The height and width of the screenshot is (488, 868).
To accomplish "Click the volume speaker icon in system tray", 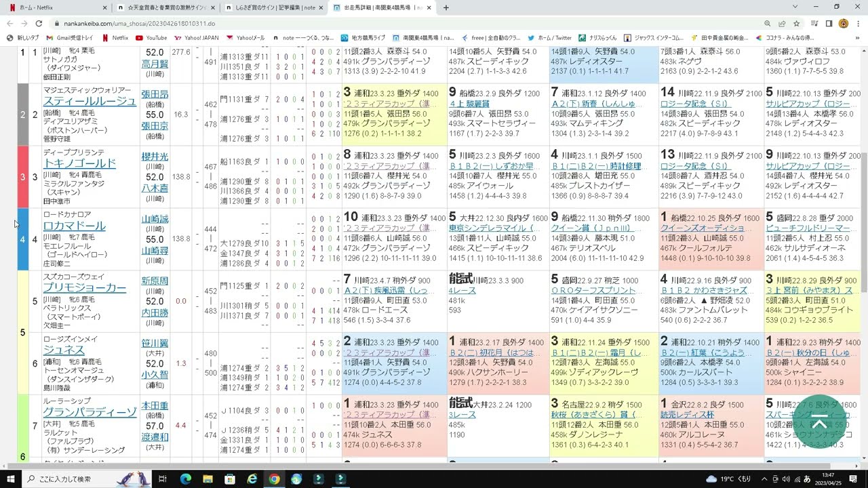I will 785,479.
